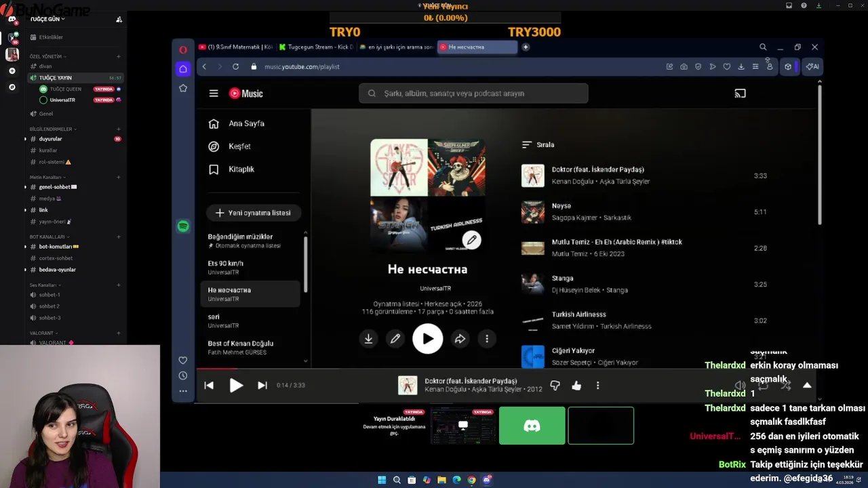Toggle repeat mode in the player bar

763,385
